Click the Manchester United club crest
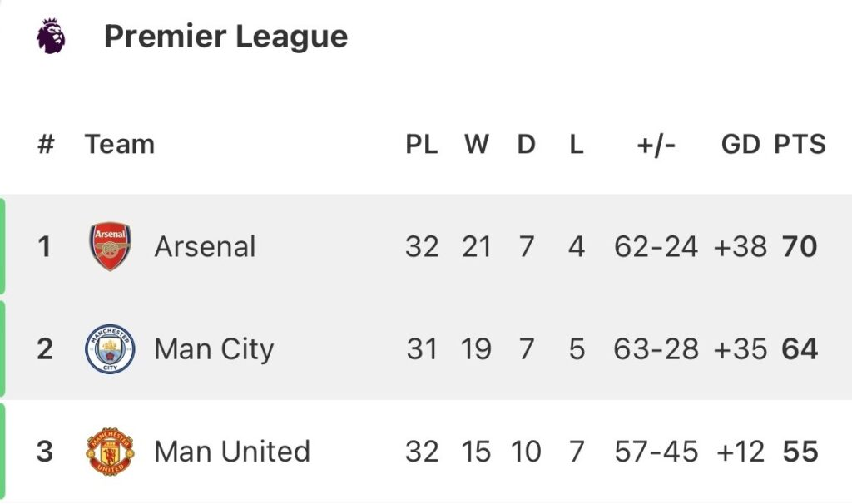 [x=110, y=452]
